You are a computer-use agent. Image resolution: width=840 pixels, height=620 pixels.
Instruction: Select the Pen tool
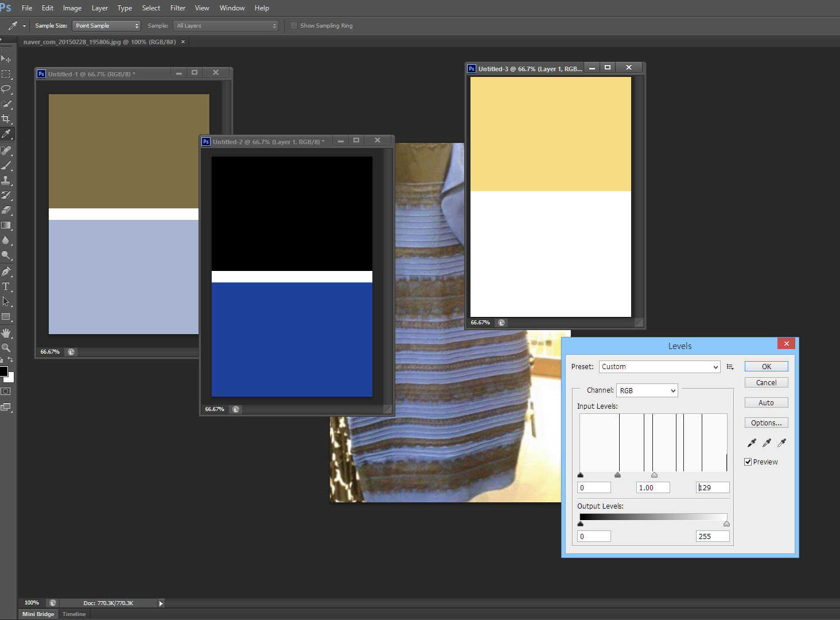tap(6, 272)
